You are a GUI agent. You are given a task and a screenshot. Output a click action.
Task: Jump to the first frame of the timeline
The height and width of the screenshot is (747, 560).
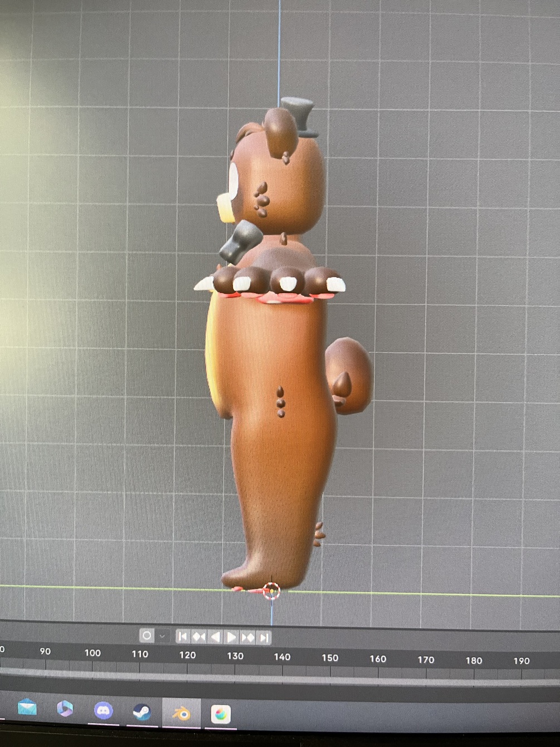pos(183,636)
